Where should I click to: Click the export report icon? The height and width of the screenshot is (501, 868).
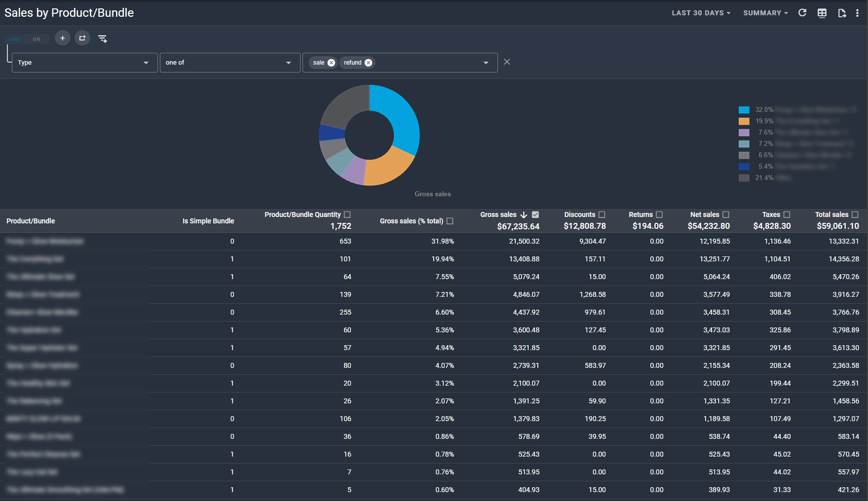pyautogui.click(x=842, y=13)
